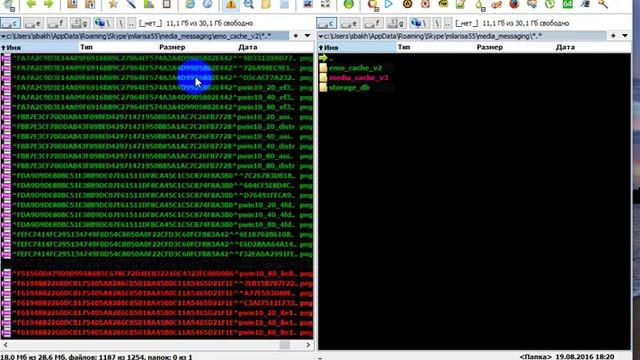
Task: Go back with the green left arrow
Action: pos(31,4)
